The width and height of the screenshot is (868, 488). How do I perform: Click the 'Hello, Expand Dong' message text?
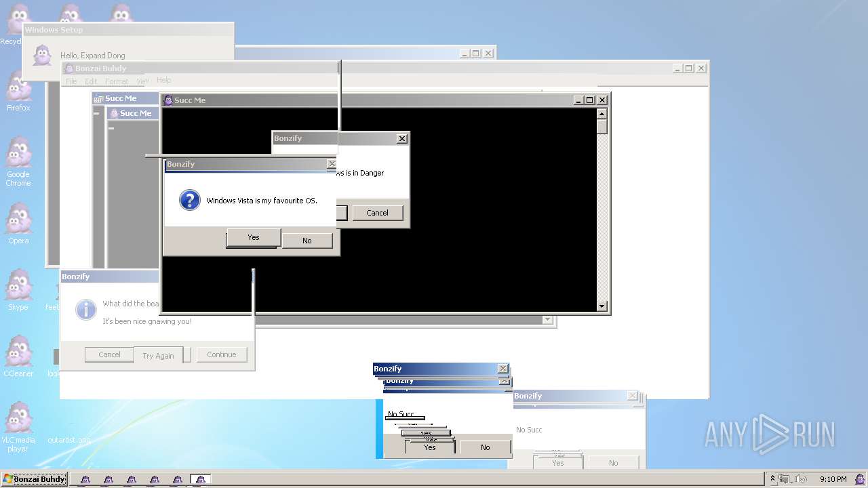coord(93,56)
